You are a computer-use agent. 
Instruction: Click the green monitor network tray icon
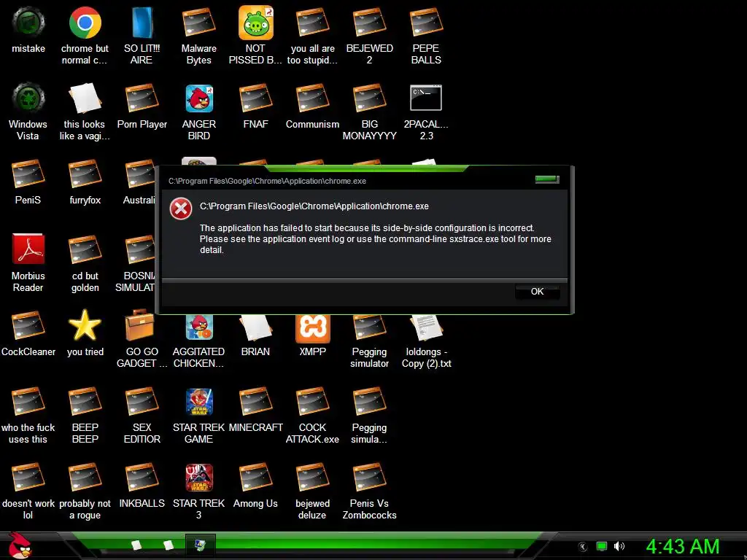coord(602,546)
